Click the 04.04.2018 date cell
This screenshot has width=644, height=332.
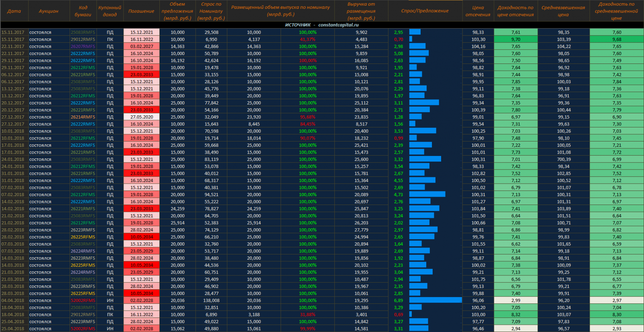tap(13, 301)
